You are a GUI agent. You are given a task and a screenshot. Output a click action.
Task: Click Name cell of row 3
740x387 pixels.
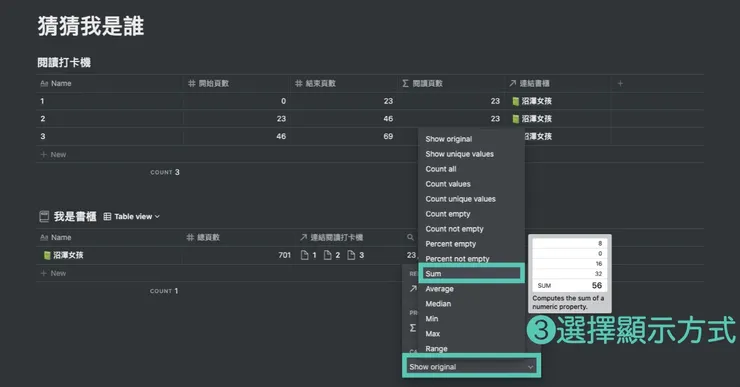pos(109,136)
